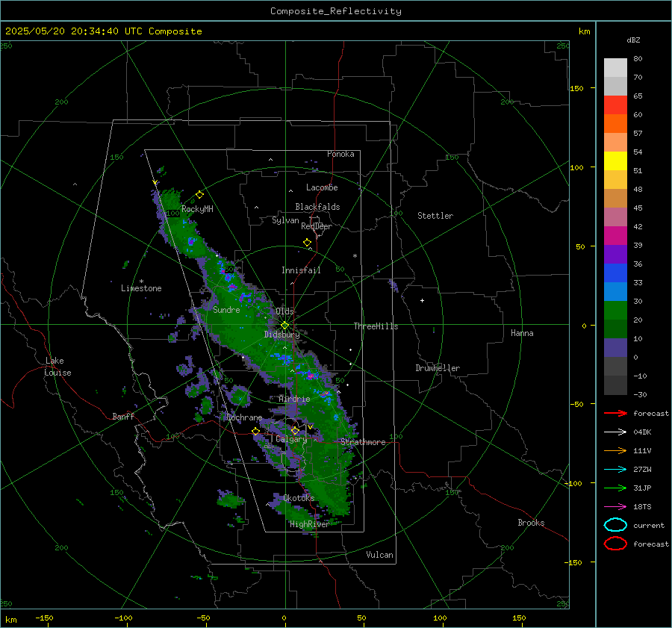This screenshot has width=672, height=628.
Task: Click the Limestone label
Action: pyautogui.click(x=141, y=288)
